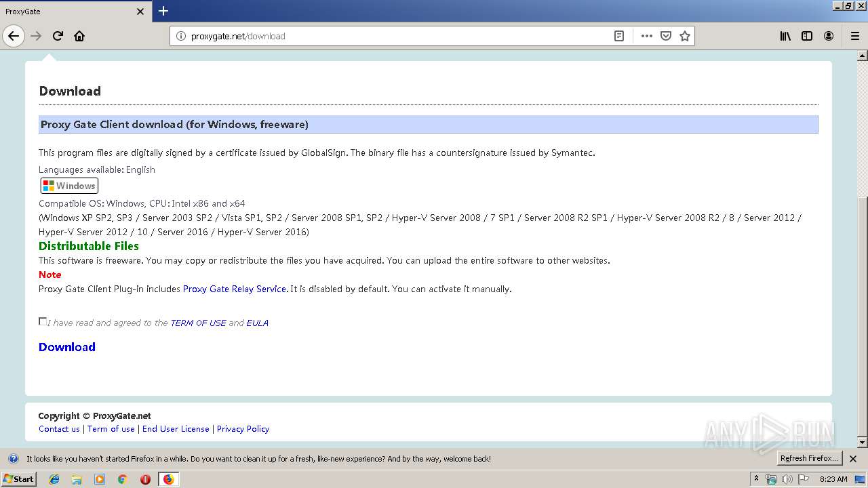Click the Download section heading

[x=70, y=91]
